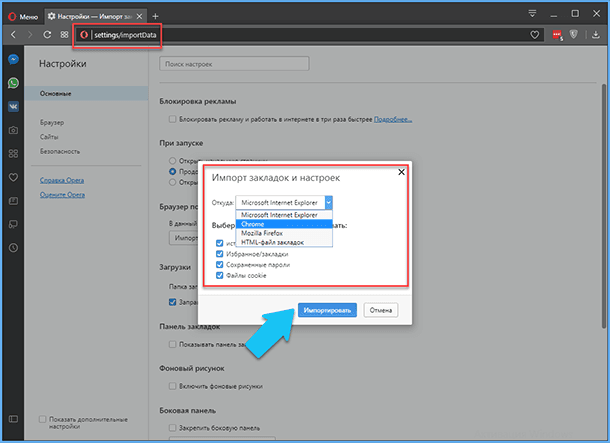Select Браузер in settings menu

coord(52,123)
